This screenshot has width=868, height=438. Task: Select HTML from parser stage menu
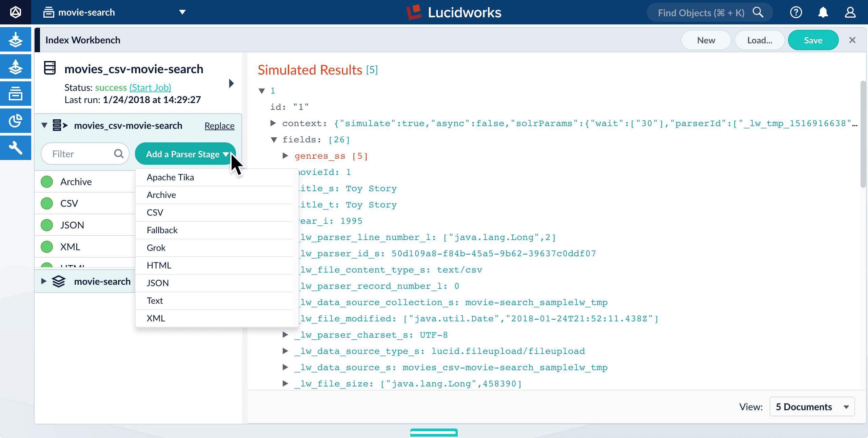214,265
